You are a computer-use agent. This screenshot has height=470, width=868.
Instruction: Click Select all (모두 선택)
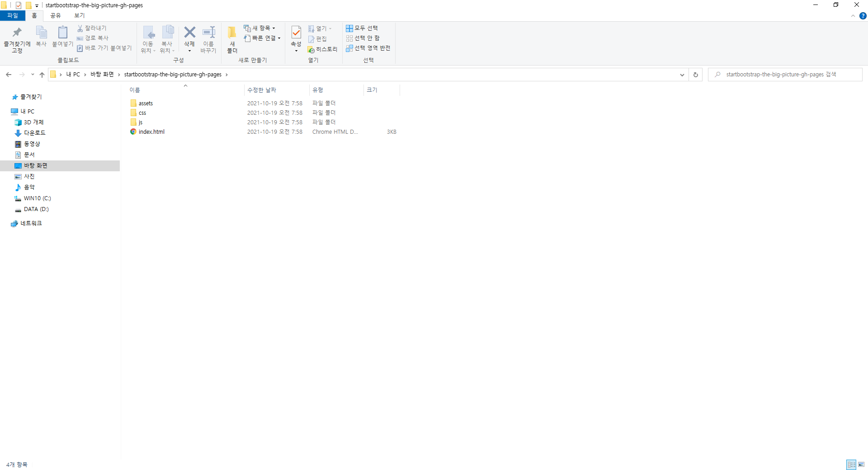tap(362, 28)
